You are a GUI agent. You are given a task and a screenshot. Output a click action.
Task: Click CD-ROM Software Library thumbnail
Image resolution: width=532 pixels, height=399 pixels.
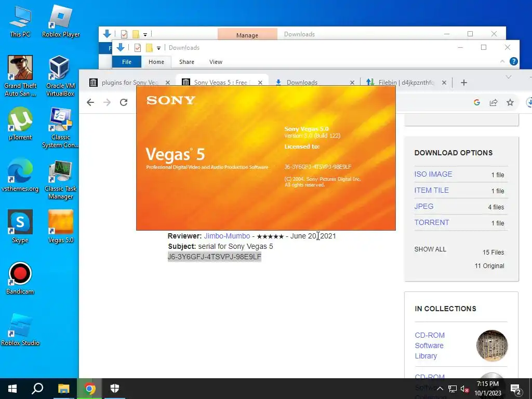[x=491, y=345]
